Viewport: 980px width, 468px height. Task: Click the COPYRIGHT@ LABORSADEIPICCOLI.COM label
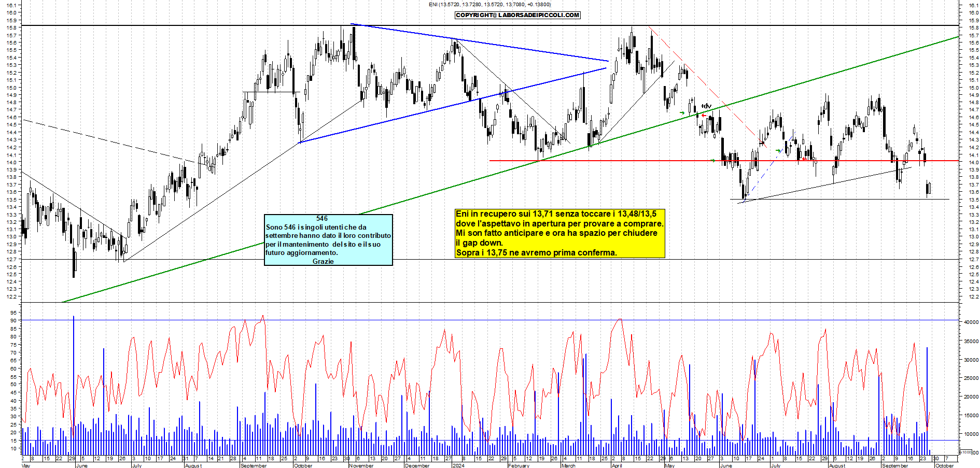click(x=517, y=15)
